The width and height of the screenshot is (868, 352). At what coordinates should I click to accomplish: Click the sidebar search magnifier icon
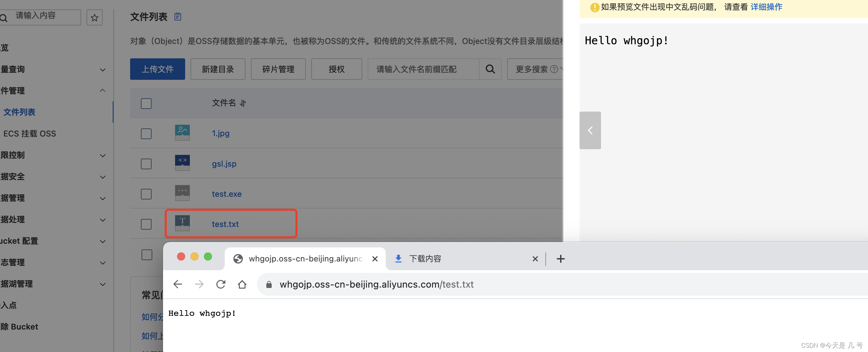4,18
